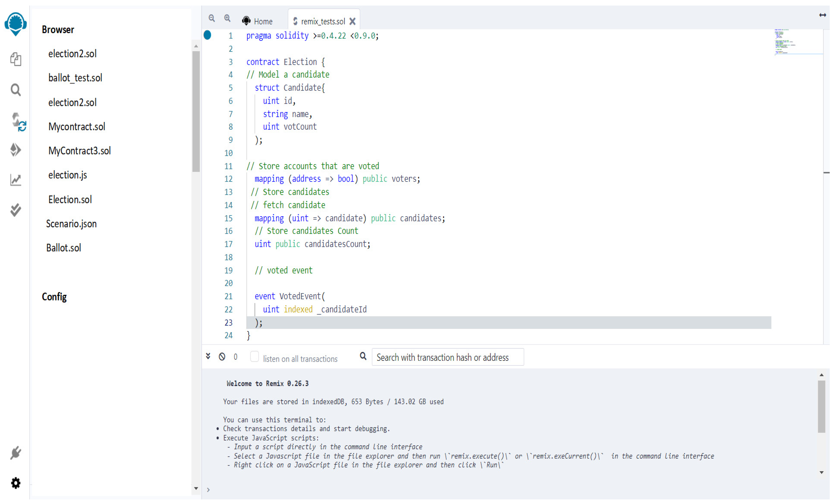Viewport: 835px width, 504px height.
Task: Click the transaction hash search field
Action: [448, 358]
